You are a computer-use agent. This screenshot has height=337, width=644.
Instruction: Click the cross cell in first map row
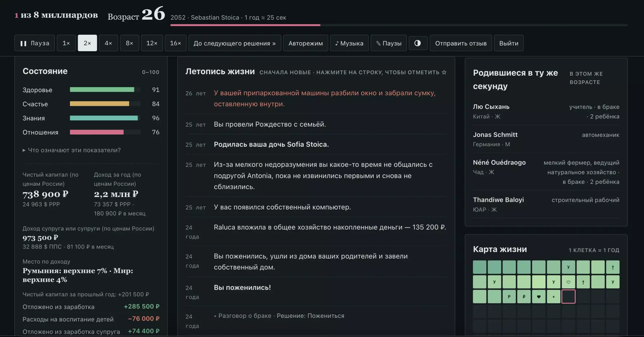coord(613,267)
